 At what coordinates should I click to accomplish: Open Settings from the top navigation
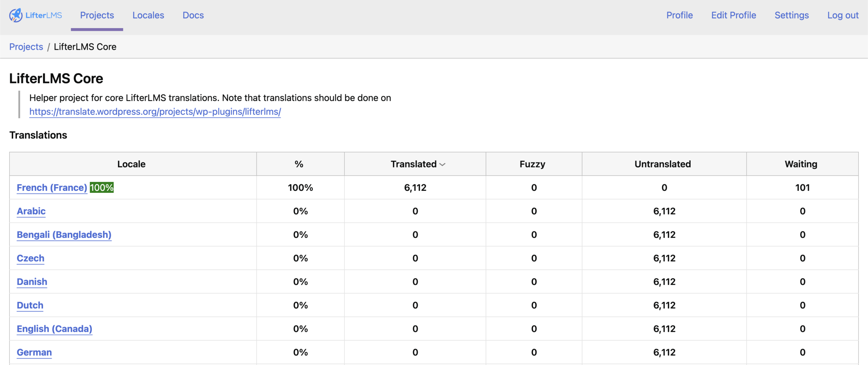pos(791,15)
